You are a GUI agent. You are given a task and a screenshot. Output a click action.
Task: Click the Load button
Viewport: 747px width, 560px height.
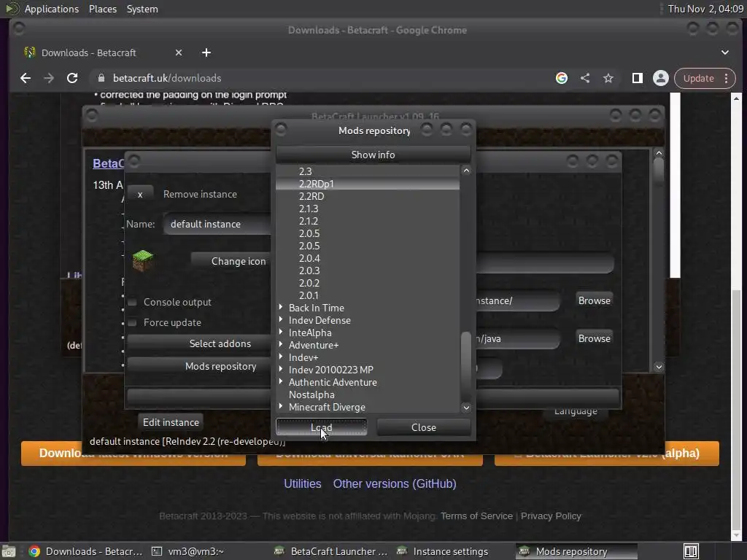[322, 427]
